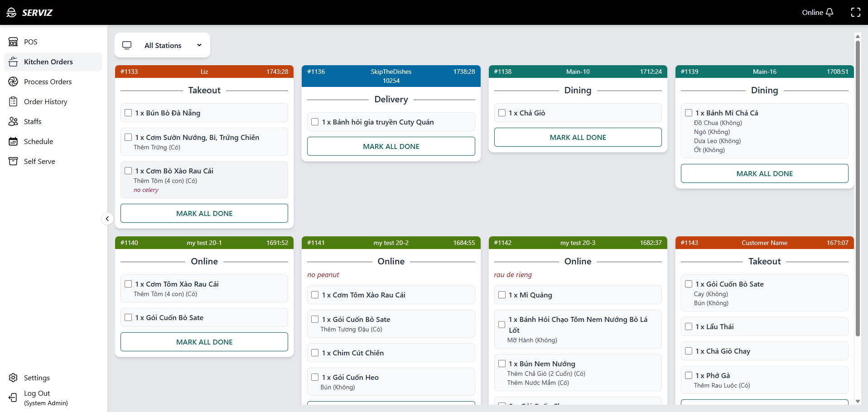The width and height of the screenshot is (868, 412).
Task: Tick the Chả Giò checkbox in order #1138
Action: (502, 113)
